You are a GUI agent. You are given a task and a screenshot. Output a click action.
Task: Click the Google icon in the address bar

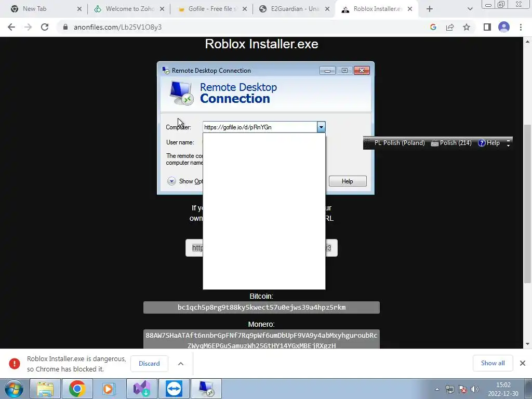point(433,27)
